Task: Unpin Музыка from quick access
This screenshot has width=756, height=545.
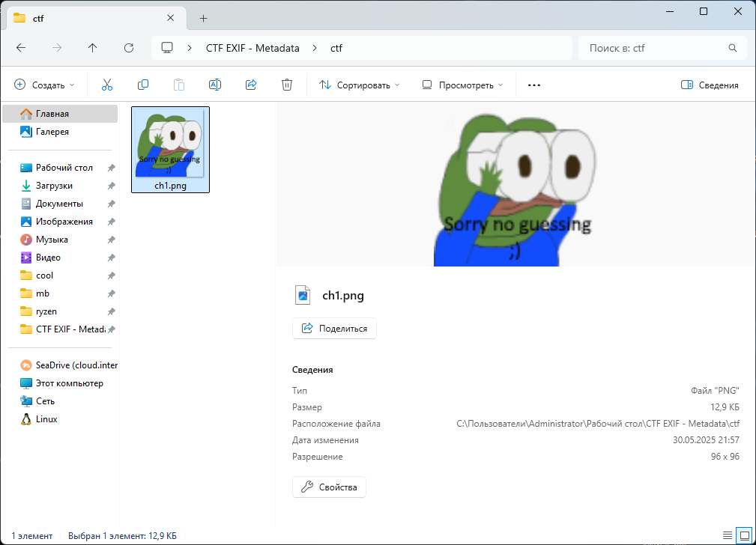Action: pyautogui.click(x=112, y=240)
